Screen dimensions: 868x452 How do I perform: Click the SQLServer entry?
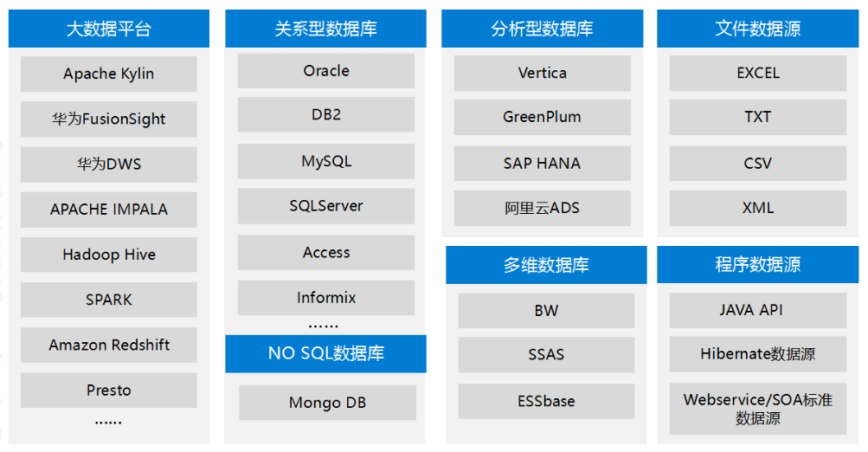point(326,206)
